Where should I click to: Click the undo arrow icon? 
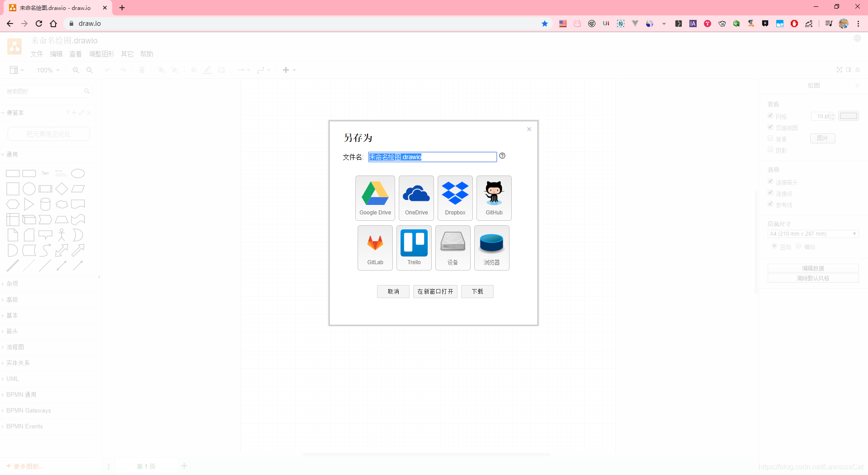(x=108, y=70)
